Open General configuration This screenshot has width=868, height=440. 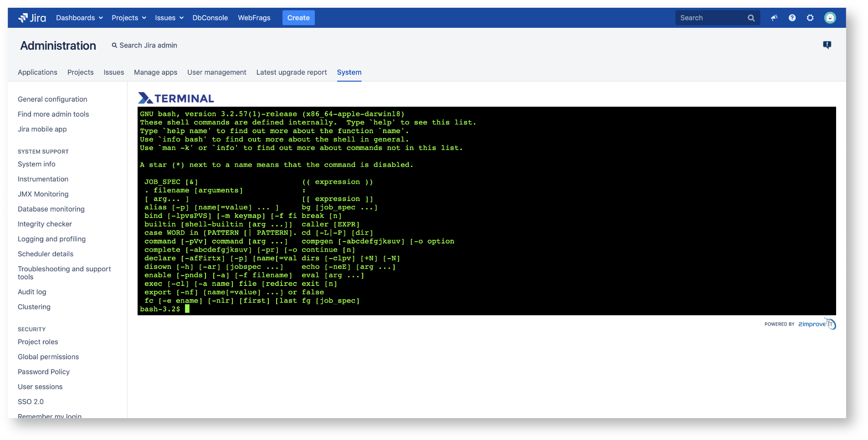click(x=52, y=99)
